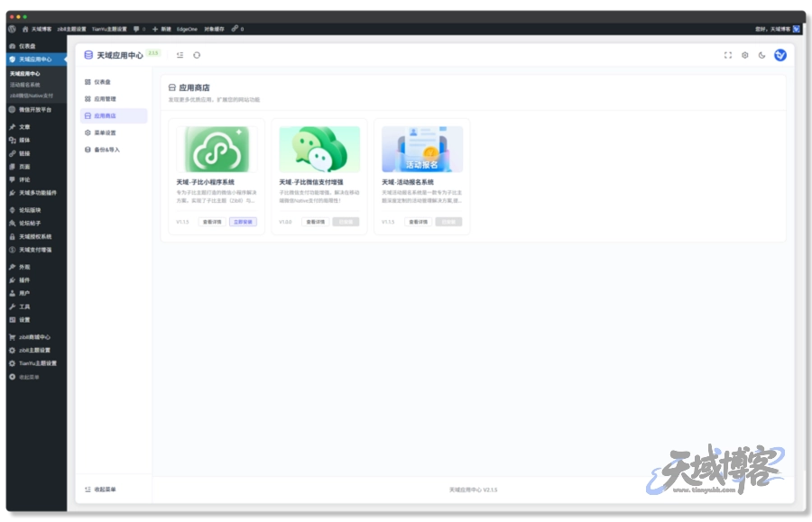The image size is (812, 522).
Task: Enter fullscreen mode icon
Action: click(x=727, y=55)
